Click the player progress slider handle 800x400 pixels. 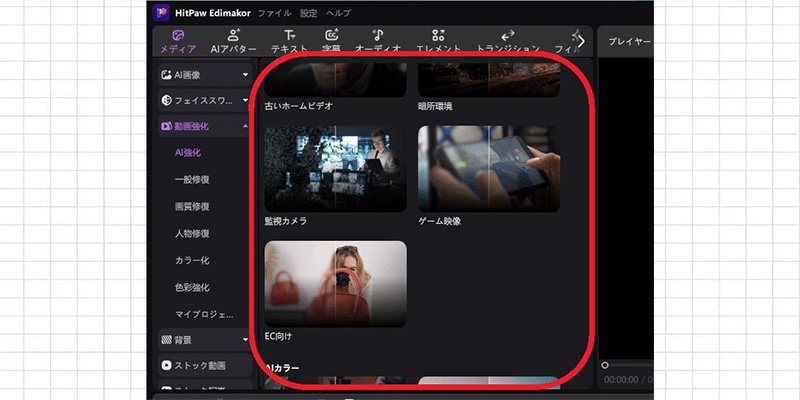click(605, 366)
